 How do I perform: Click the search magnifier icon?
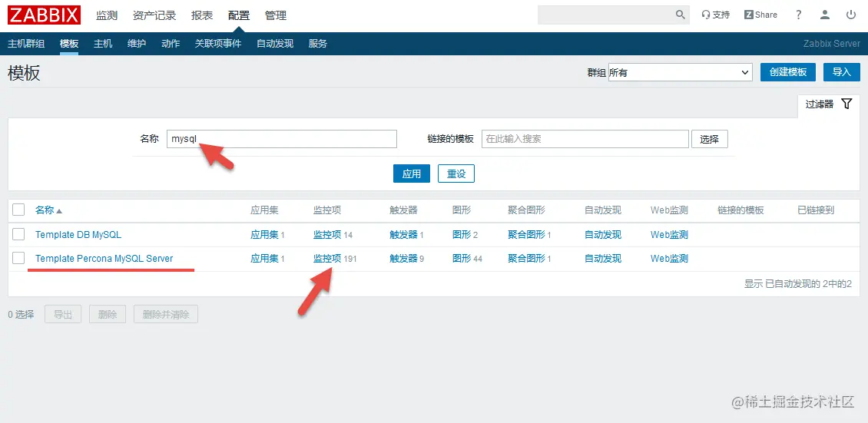(x=681, y=15)
